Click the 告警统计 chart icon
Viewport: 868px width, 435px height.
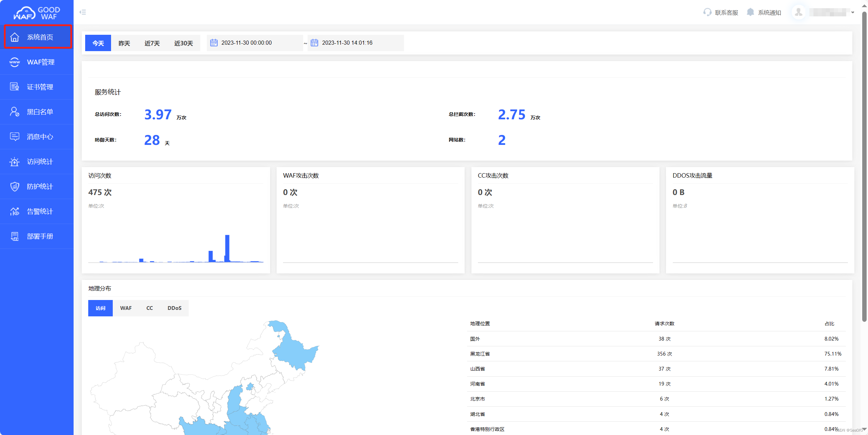tap(15, 211)
